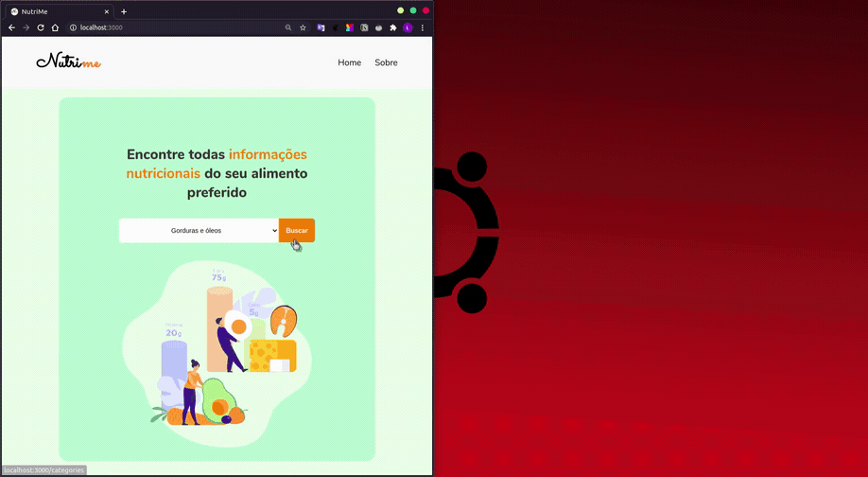Select the NutriMe browser tab

(x=59, y=11)
